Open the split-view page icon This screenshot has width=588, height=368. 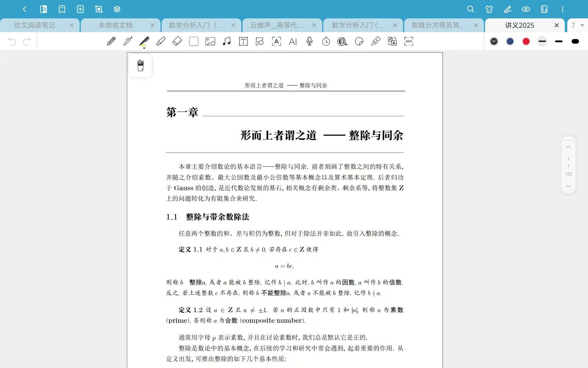(544, 9)
